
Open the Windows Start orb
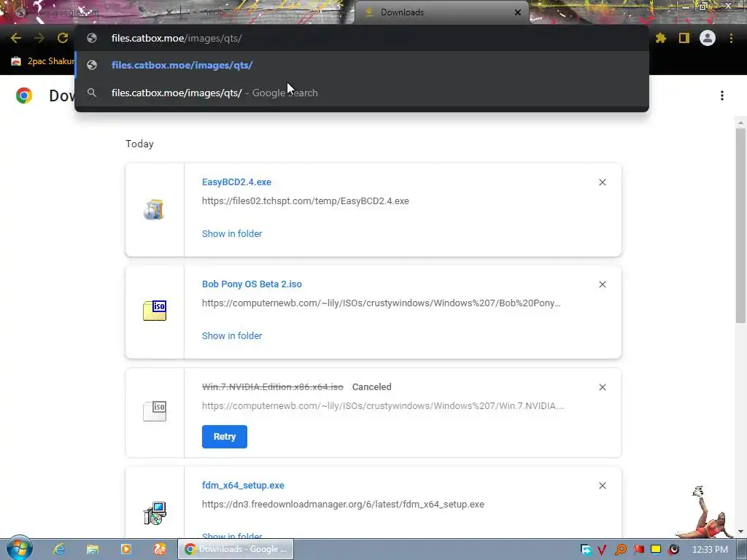coord(20,548)
